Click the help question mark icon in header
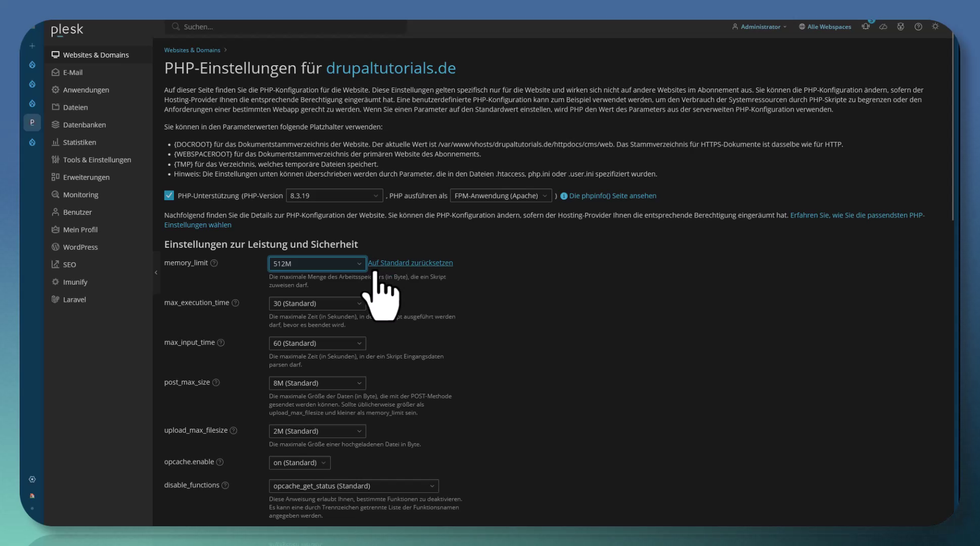 pyautogui.click(x=918, y=27)
